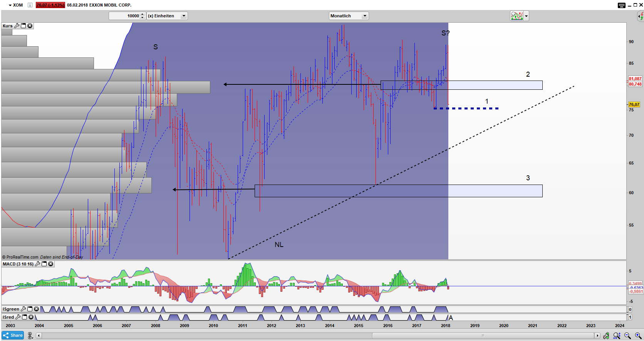Screen dimensions: 644x341
Task: Open ISgreen indicator wrench settings
Action: (23, 309)
